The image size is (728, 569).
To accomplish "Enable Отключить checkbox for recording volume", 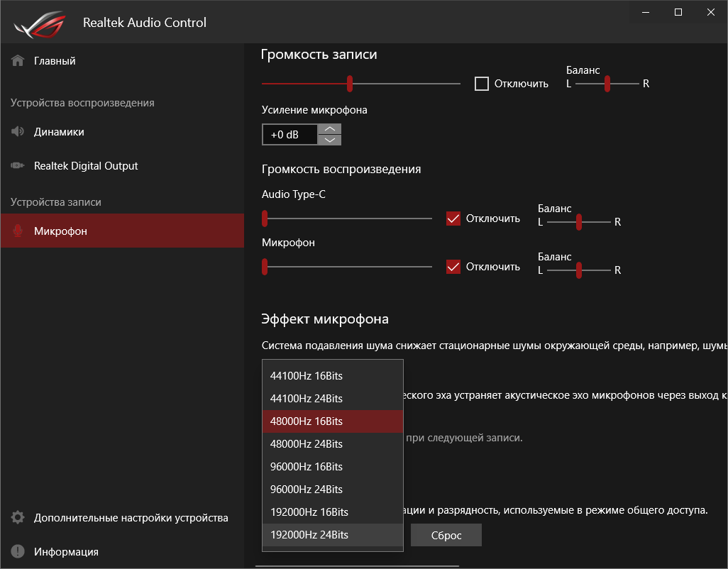I will coord(482,84).
